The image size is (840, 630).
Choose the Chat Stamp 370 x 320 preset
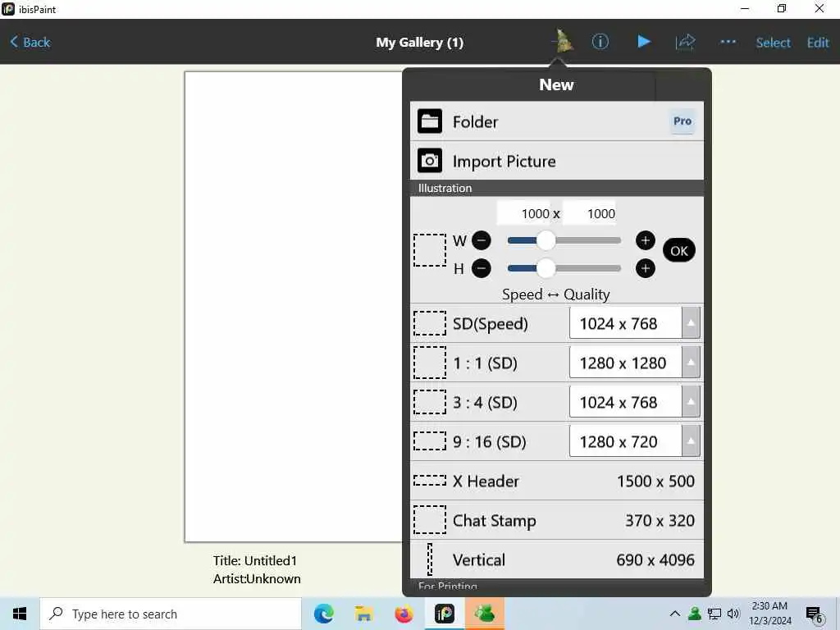click(557, 520)
